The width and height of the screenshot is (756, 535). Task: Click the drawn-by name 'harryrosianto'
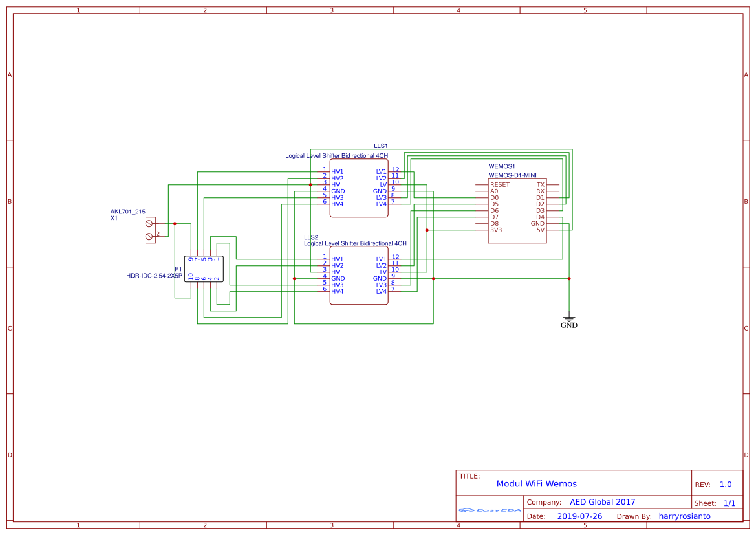(685, 516)
